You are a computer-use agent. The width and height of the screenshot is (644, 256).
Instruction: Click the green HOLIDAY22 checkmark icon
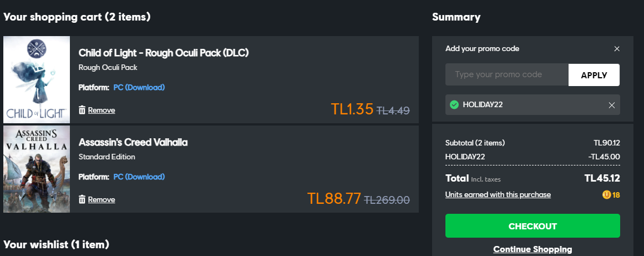pyautogui.click(x=454, y=105)
